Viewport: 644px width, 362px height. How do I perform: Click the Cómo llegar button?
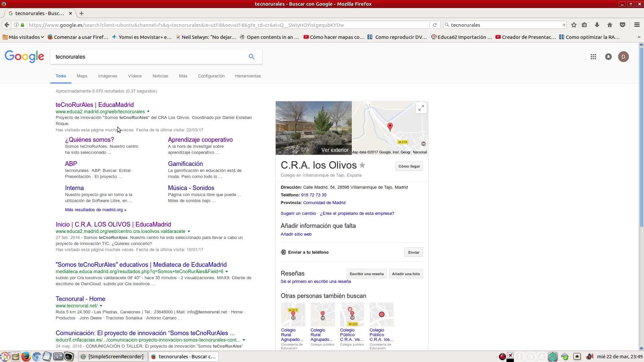[x=409, y=166]
